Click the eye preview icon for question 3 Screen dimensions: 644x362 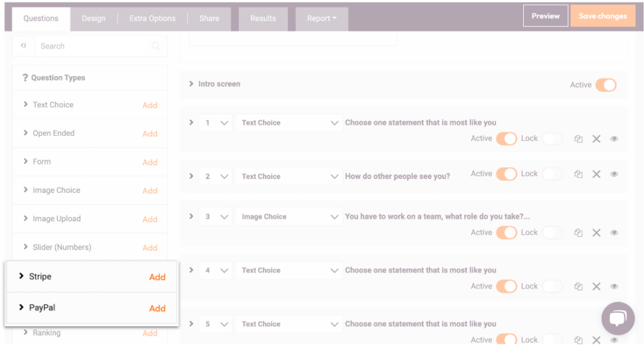(614, 233)
